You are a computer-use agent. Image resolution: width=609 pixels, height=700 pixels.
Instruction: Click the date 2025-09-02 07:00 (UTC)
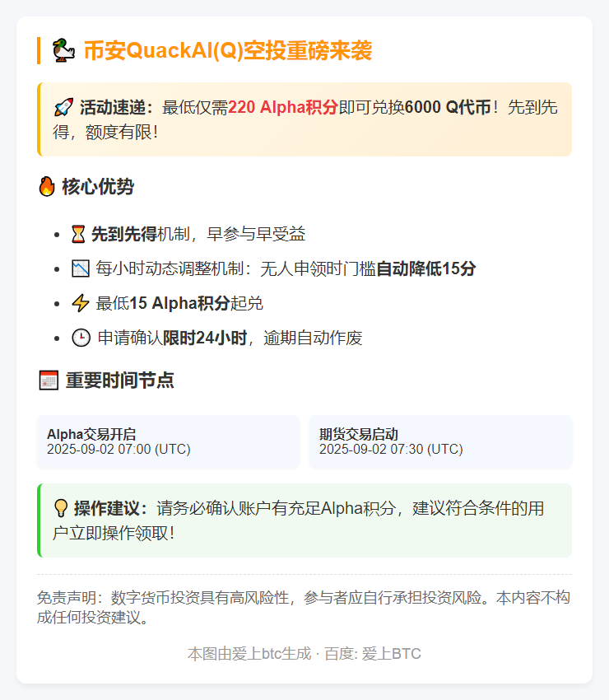(x=119, y=449)
